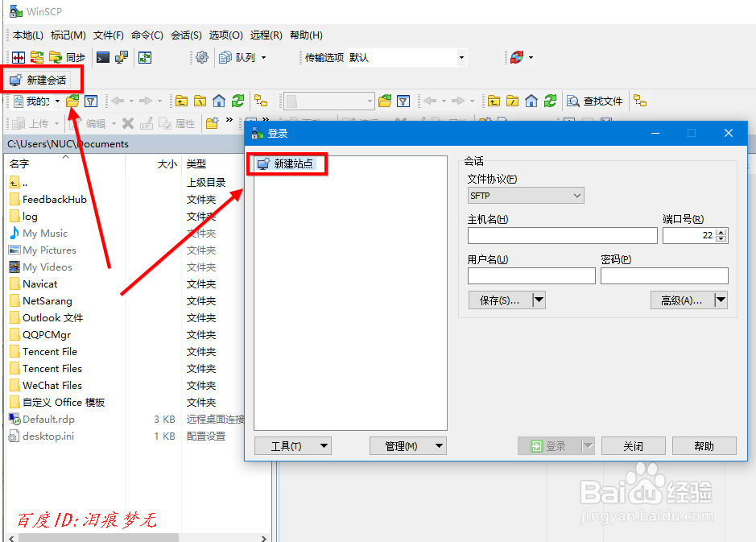Viewport: 756px width, 542px height.
Task: Click local panel parent directory icon
Action: 181,101
